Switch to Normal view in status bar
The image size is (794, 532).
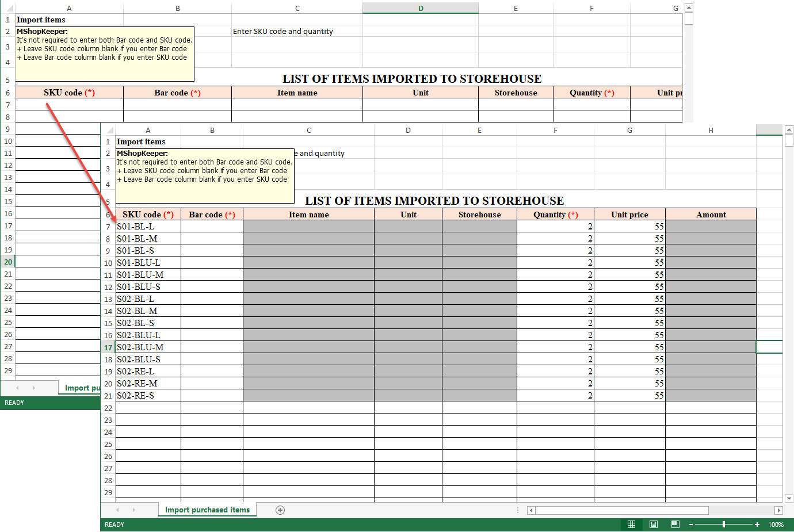[631, 525]
